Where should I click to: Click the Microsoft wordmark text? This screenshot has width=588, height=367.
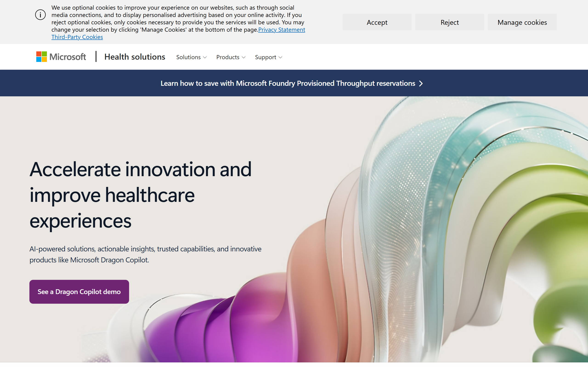(x=68, y=57)
